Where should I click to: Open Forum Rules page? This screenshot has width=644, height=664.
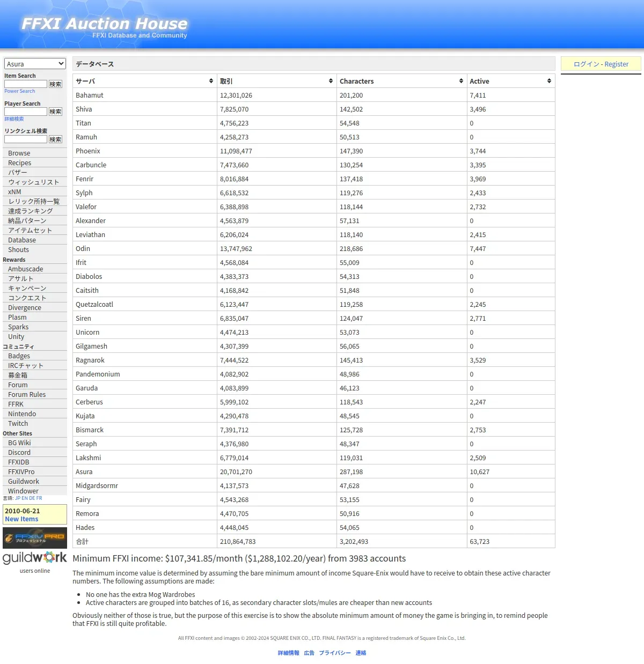pos(35,394)
